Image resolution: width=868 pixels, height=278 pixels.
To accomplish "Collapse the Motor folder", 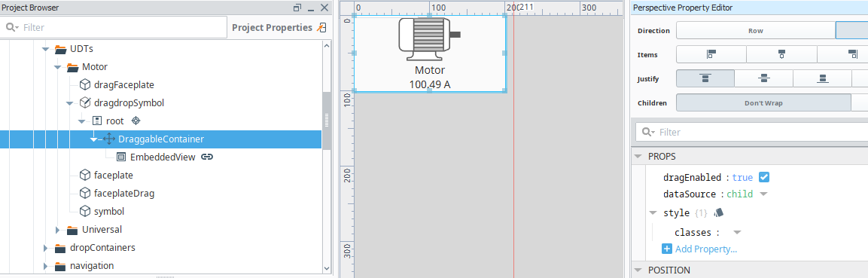I will tap(57, 67).
